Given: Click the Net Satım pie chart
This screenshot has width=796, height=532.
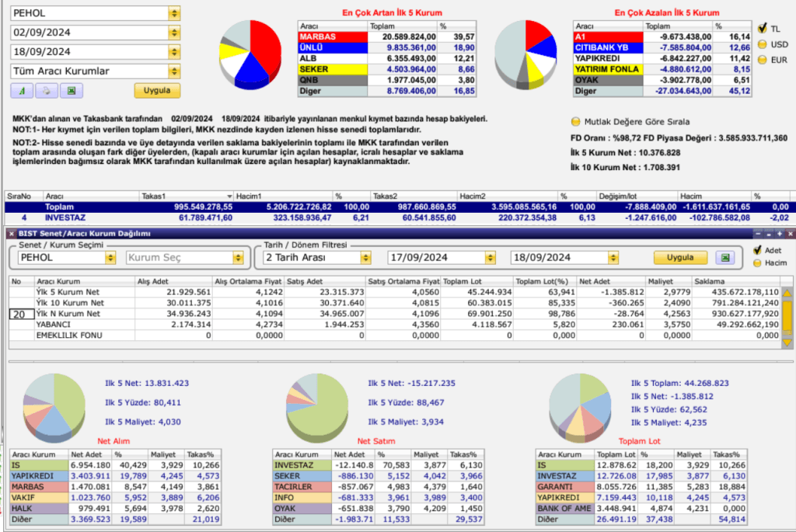Looking at the screenshot, I should coord(317,407).
